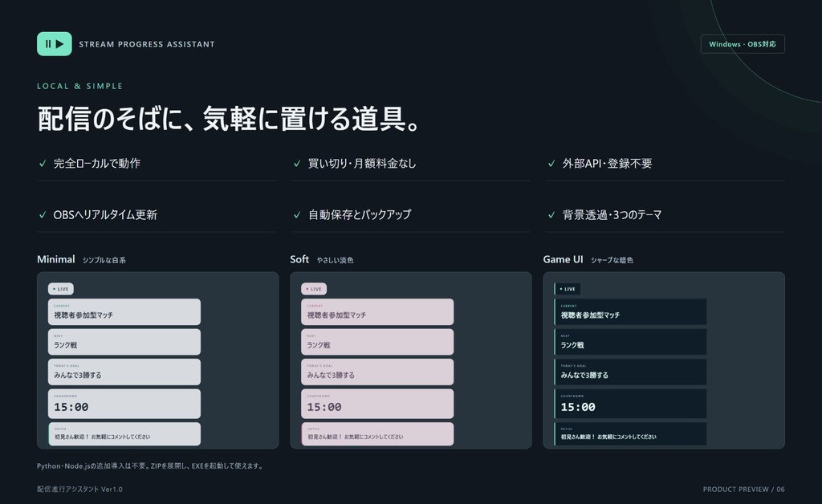Click the pause-play logo icon
Image resolution: width=822 pixels, height=504 pixels.
click(55, 44)
